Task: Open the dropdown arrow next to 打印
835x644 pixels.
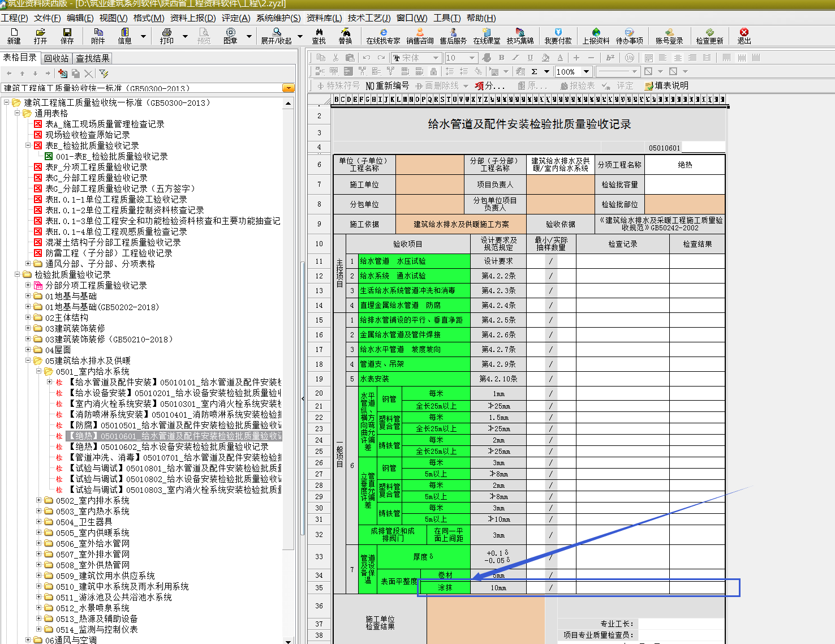Action: [x=185, y=36]
